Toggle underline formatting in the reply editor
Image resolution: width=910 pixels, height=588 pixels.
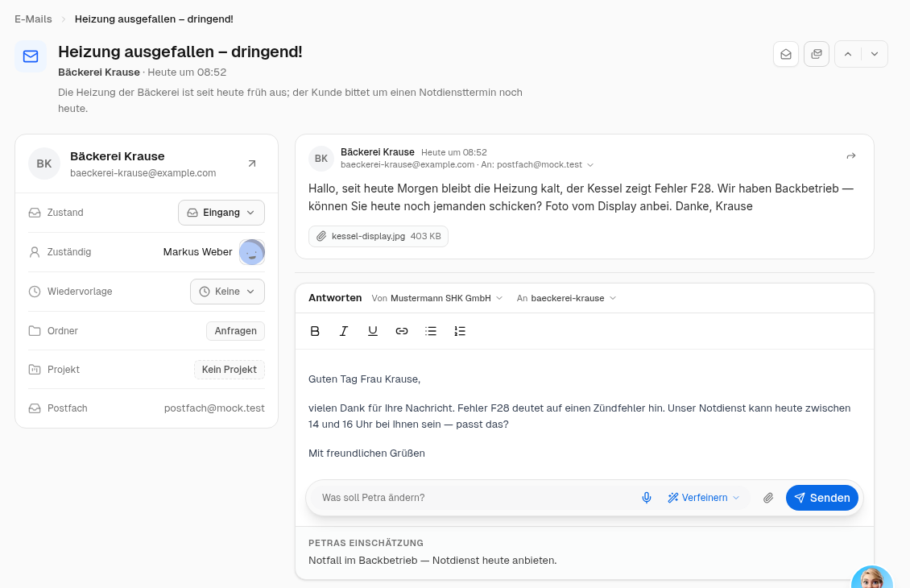[x=373, y=331]
